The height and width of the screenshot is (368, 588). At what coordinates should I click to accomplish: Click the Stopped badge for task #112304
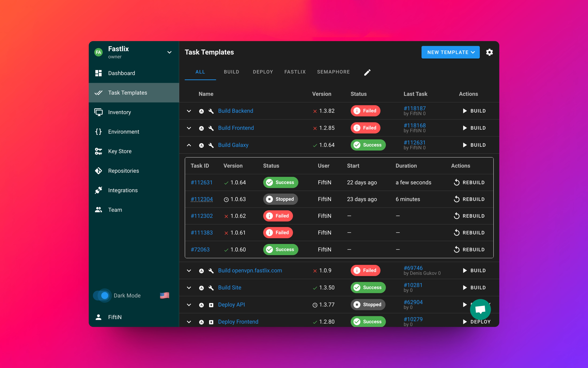pos(280,199)
